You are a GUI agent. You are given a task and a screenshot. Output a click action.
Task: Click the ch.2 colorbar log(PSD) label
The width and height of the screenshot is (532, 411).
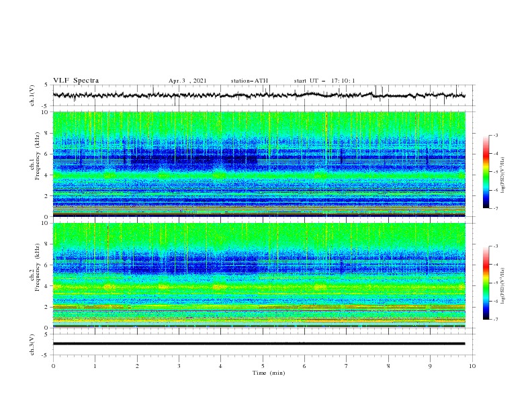tap(503, 285)
